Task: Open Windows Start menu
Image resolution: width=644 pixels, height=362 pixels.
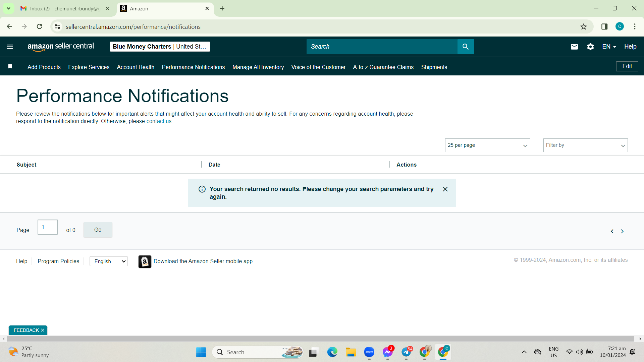Action: pyautogui.click(x=201, y=352)
